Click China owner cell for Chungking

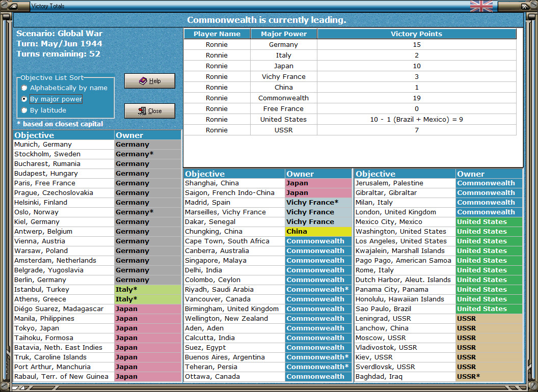(318, 232)
